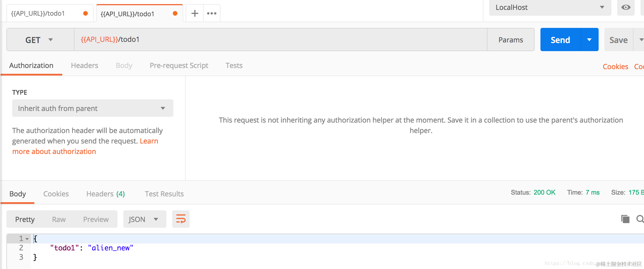This screenshot has width=644, height=269.
Task: Open the tab options ellipsis menu
Action: 212,13
